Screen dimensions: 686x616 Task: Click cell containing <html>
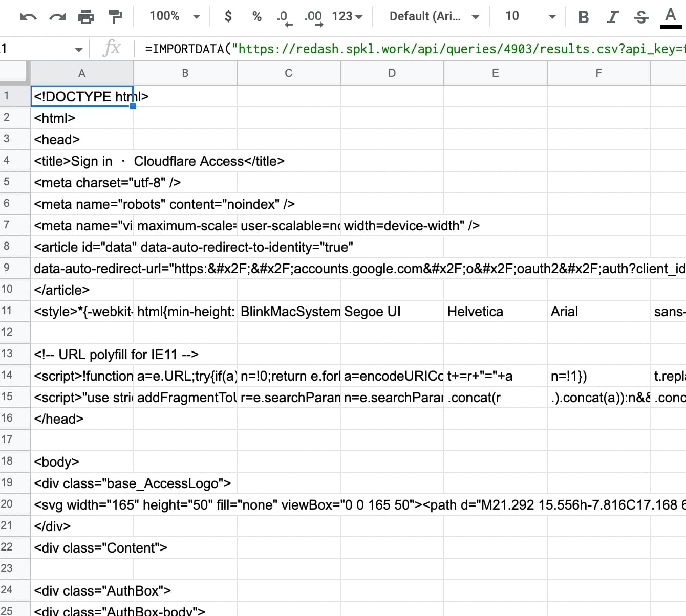[x=82, y=118]
